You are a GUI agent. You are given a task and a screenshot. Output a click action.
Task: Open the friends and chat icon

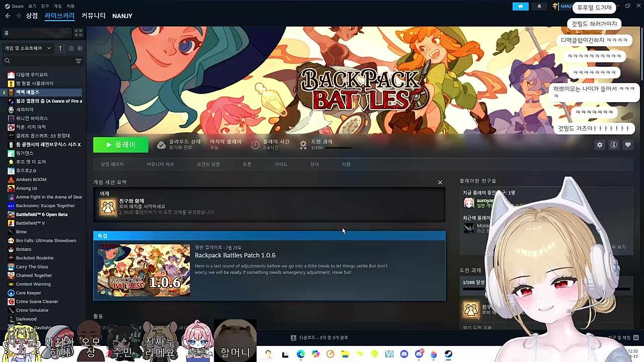636,337
